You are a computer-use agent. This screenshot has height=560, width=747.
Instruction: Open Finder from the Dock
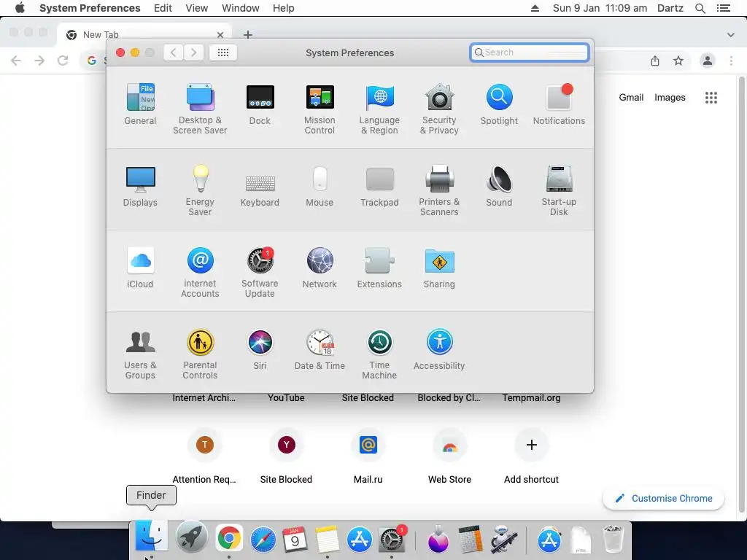pyautogui.click(x=151, y=537)
